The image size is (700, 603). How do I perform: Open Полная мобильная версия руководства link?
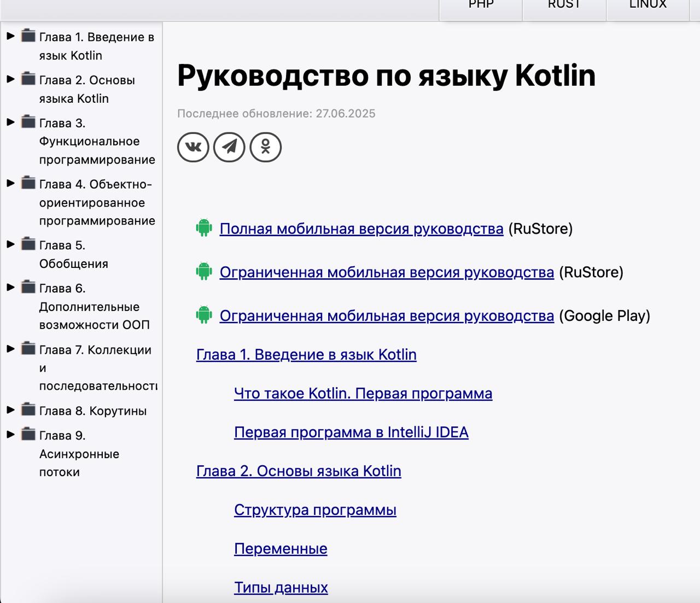pos(361,229)
